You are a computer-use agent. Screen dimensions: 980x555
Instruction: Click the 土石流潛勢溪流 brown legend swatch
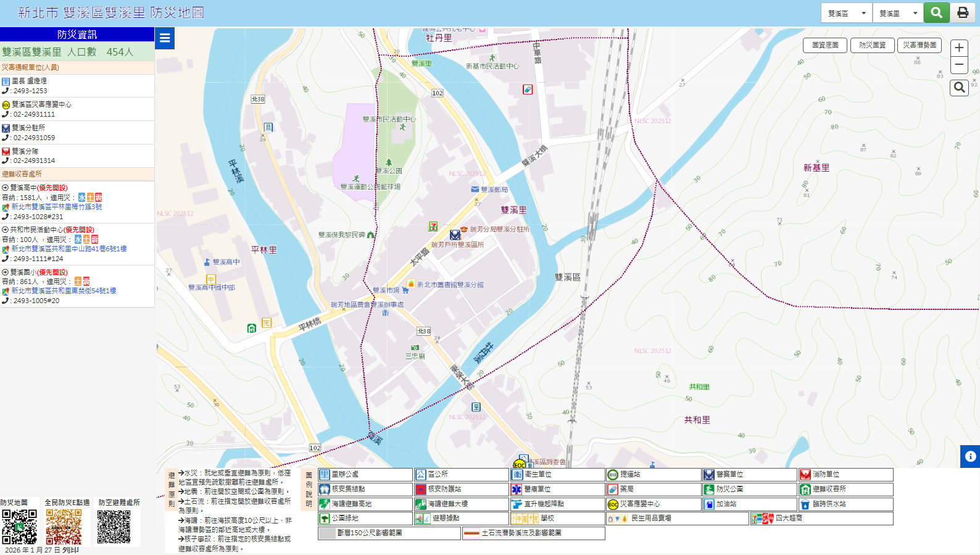click(x=471, y=533)
